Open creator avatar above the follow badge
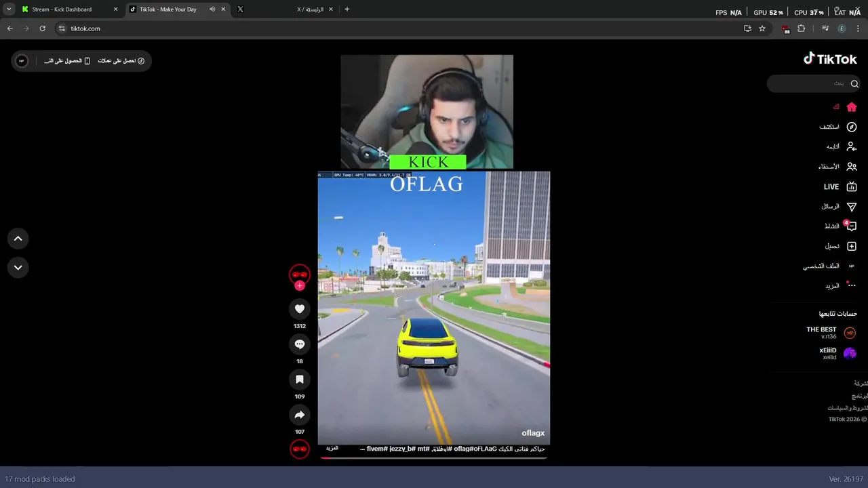Viewport: 868px width, 488px height. pyautogui.click(x=300, y=274)
